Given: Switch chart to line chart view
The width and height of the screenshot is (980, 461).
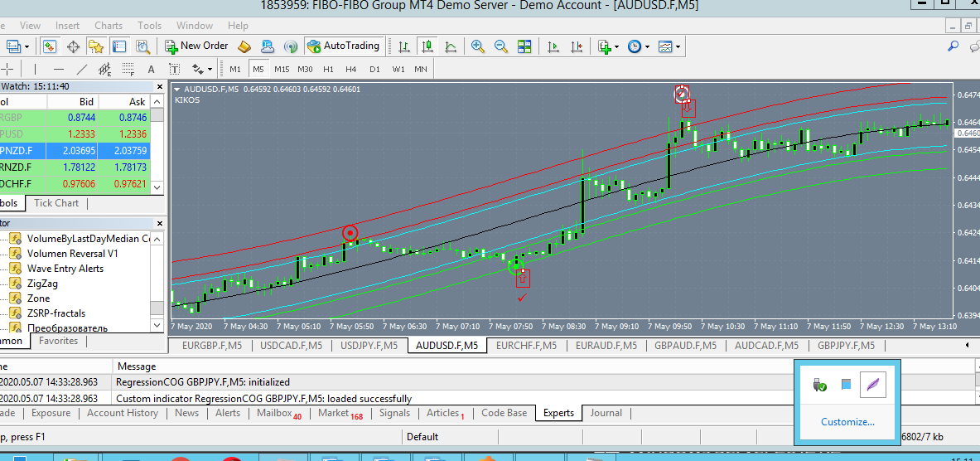Looking at the screenshot, I should [451, 46].
